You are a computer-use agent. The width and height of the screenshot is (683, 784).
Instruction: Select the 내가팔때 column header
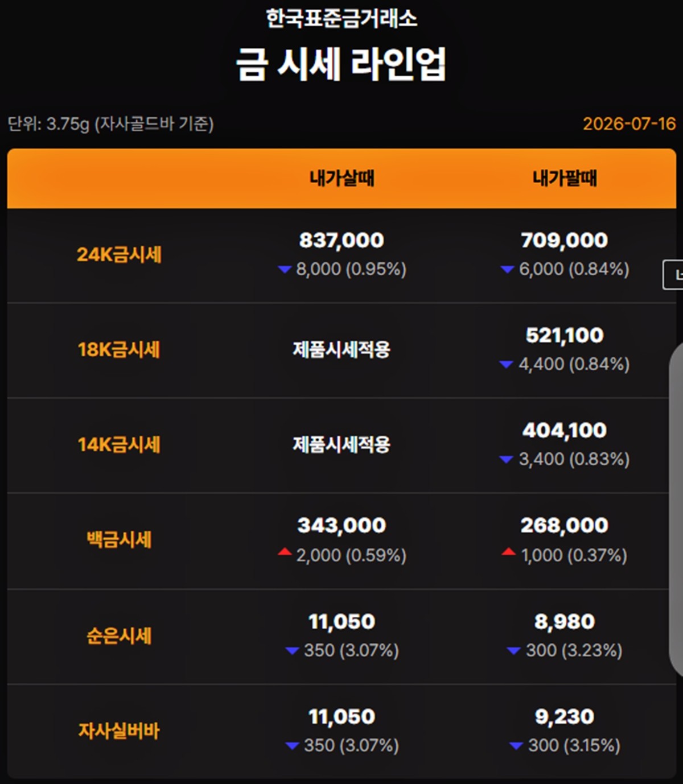(565, 178)
